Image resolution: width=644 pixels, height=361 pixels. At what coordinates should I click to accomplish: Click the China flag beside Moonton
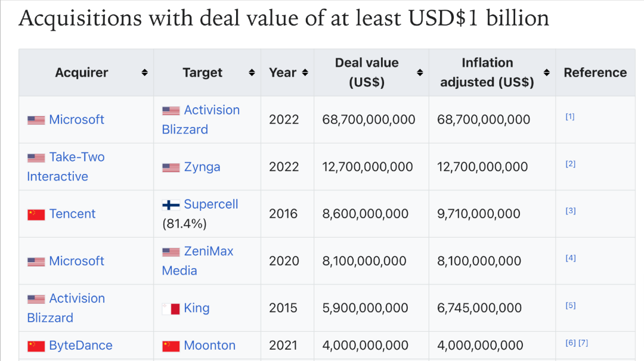pos(171,346)
